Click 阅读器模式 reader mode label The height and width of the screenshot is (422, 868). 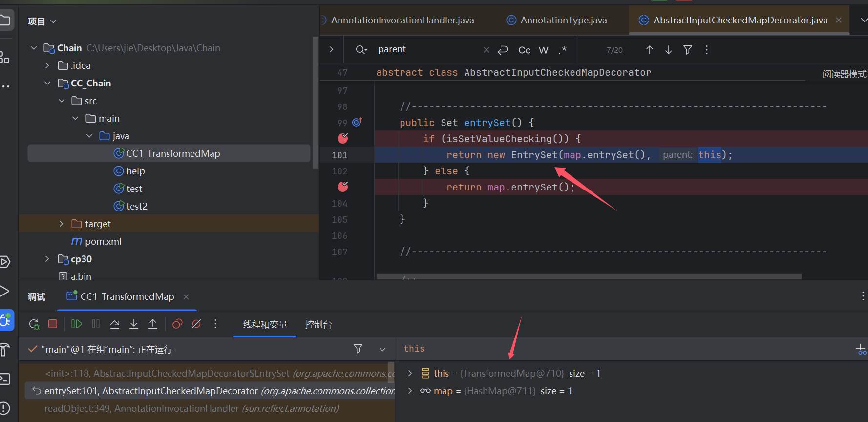point(844,74)
